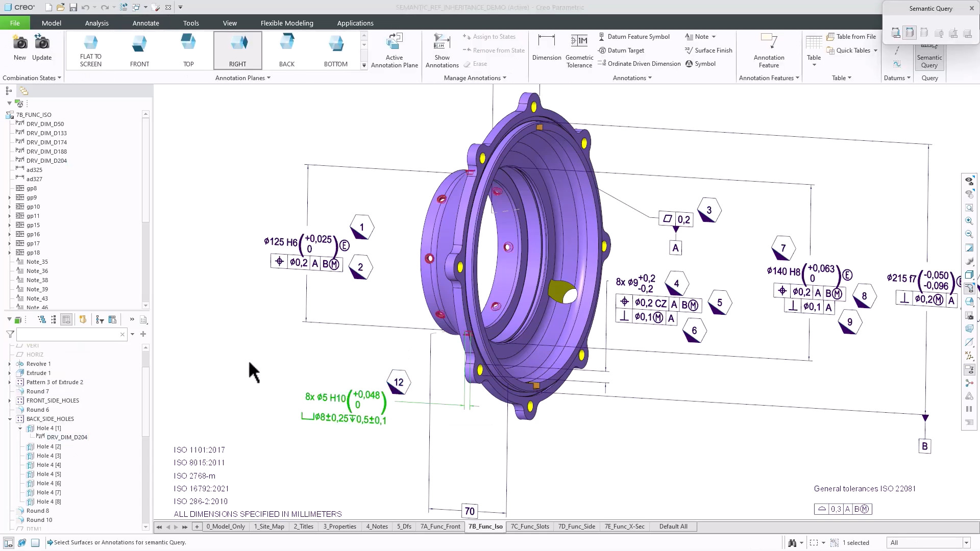Switch to 4_Notes combination state tab
Screen dimensions: 980x551
(377, 527)
